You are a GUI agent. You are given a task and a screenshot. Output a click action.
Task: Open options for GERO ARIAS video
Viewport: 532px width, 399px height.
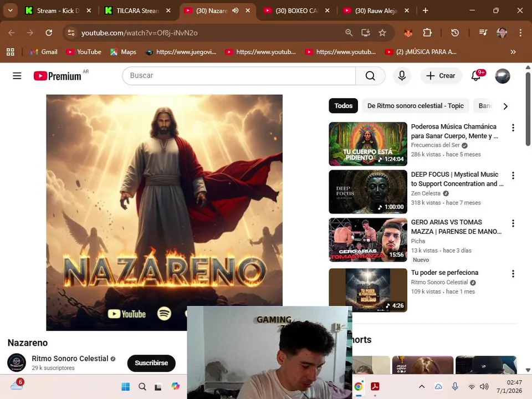[x=513, y=223]
